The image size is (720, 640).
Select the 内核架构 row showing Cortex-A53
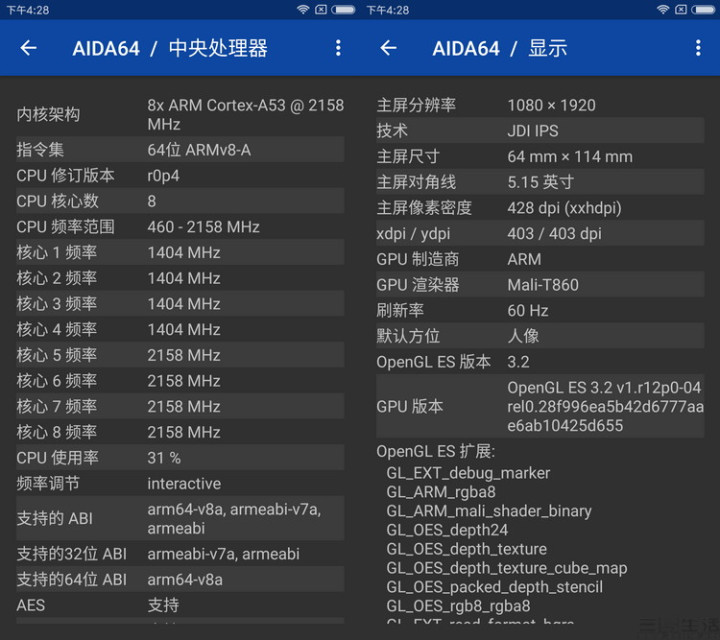point(180,115)
